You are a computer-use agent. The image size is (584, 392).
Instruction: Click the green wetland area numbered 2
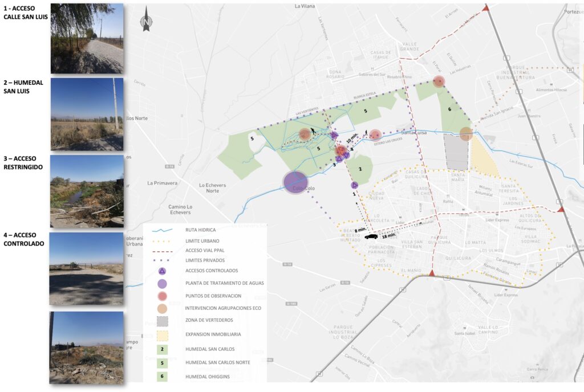click(359, 170)
